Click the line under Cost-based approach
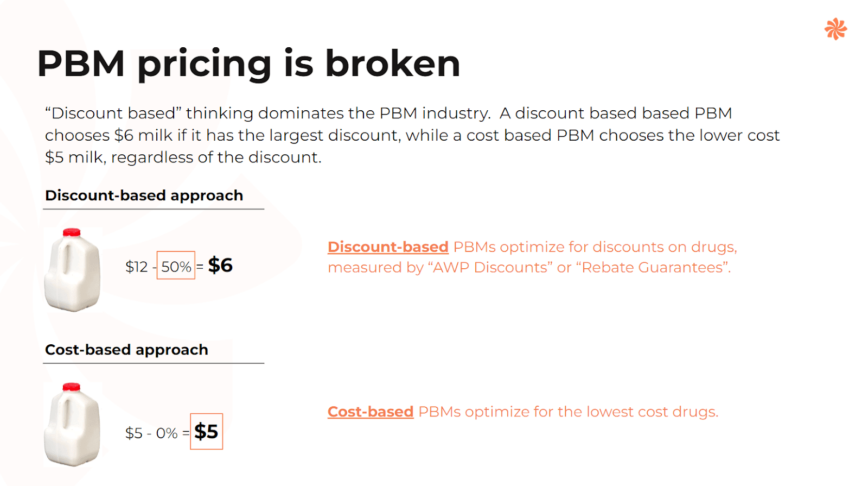This screenshot has height=486, width=868. [x=154, y=363]
